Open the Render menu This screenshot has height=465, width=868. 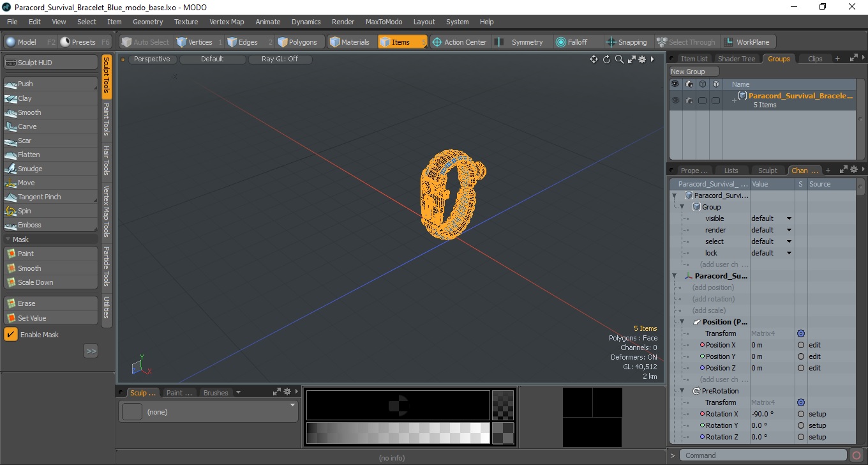point(343,22)
